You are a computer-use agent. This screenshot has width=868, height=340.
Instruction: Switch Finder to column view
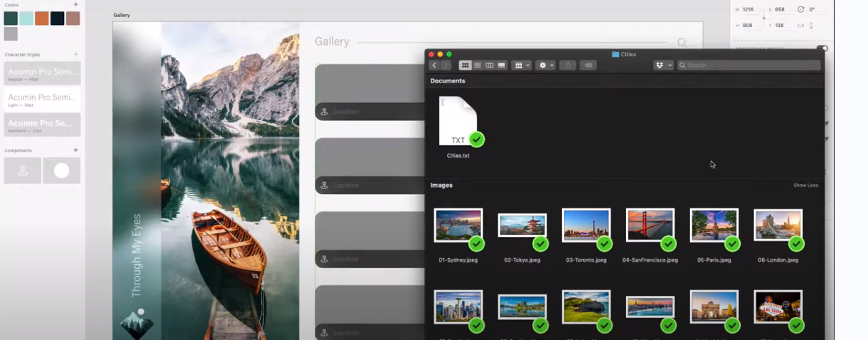pyautogui.click(x=489, y=65)
